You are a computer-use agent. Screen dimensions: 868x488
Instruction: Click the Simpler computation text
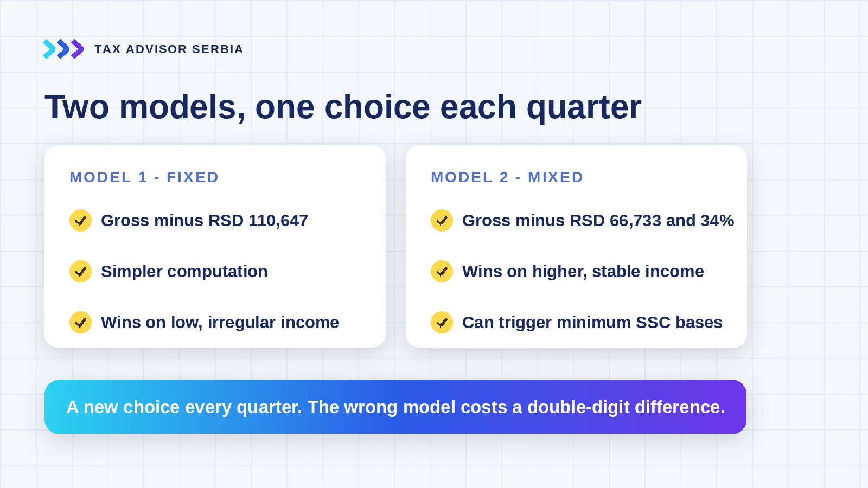tap(184, 272)
